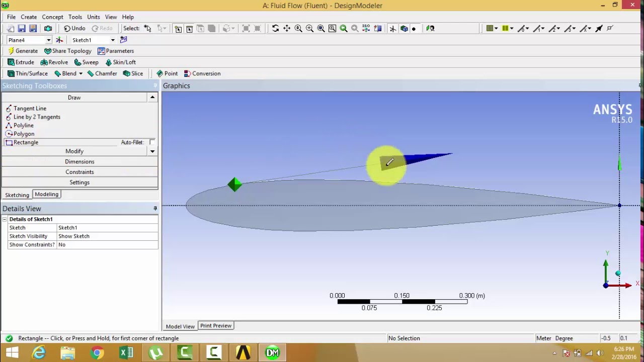Click the New Plane icon beside Plane4

point(59,40)
